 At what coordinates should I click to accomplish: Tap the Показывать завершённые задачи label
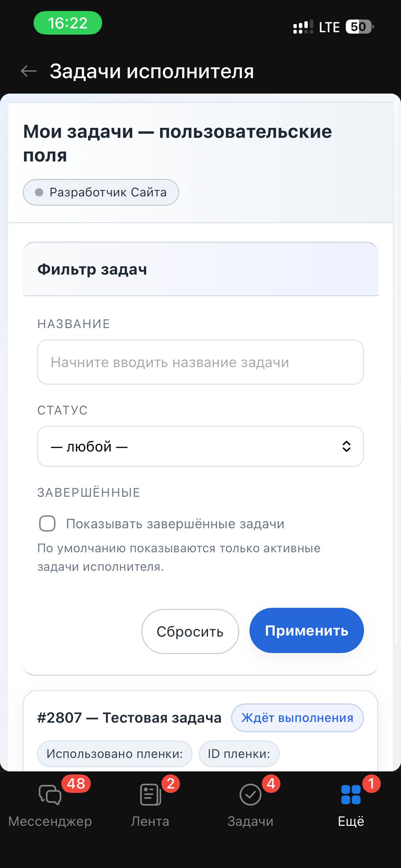click(x=175, y=524)
